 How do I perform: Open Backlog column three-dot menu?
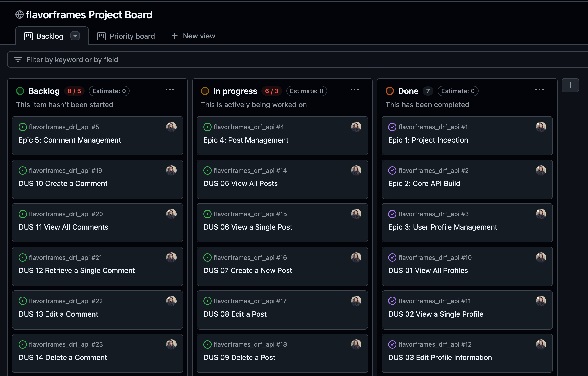coord(170,90)
